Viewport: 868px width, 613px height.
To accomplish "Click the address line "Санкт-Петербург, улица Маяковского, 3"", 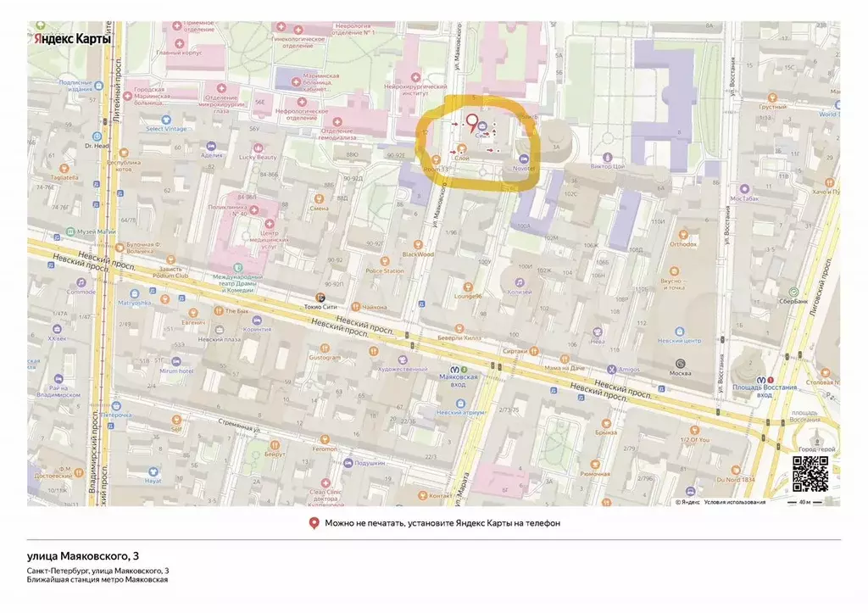I will point(98,571).
